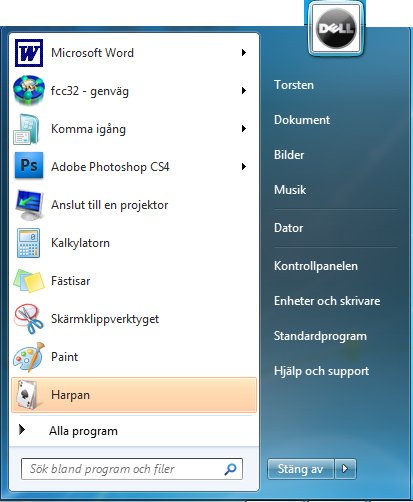Click the search magnifier icon
This screenshot has width=413, height=502.
click(230, 469)
